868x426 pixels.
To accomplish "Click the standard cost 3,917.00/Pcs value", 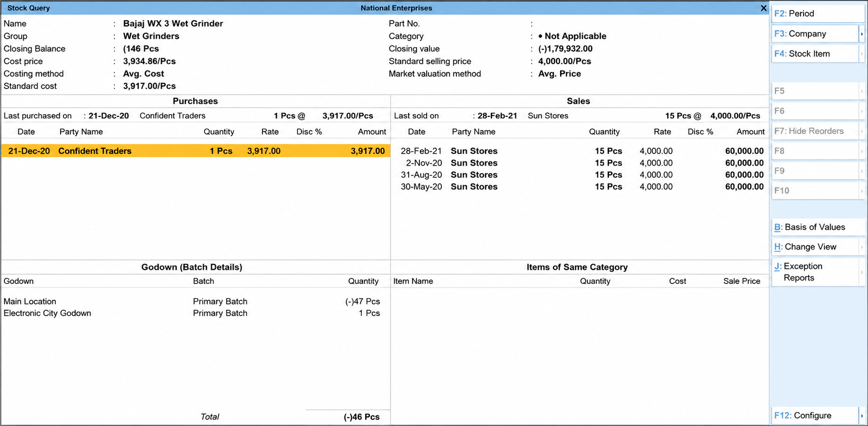I will coord(149,86).
